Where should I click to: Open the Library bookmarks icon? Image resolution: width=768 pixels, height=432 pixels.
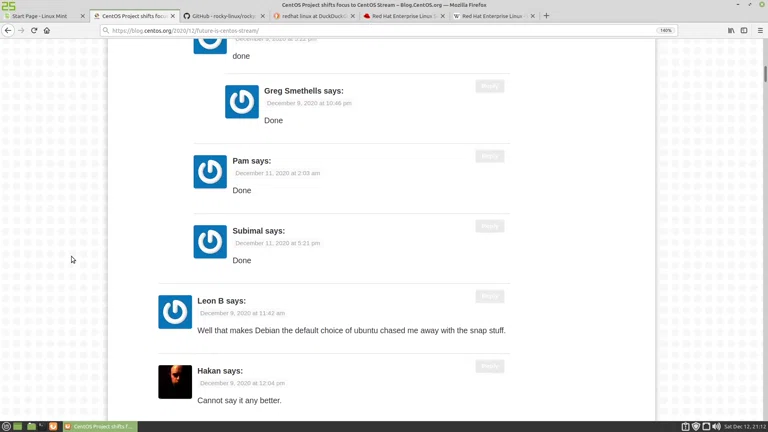[x=731, y=30]
